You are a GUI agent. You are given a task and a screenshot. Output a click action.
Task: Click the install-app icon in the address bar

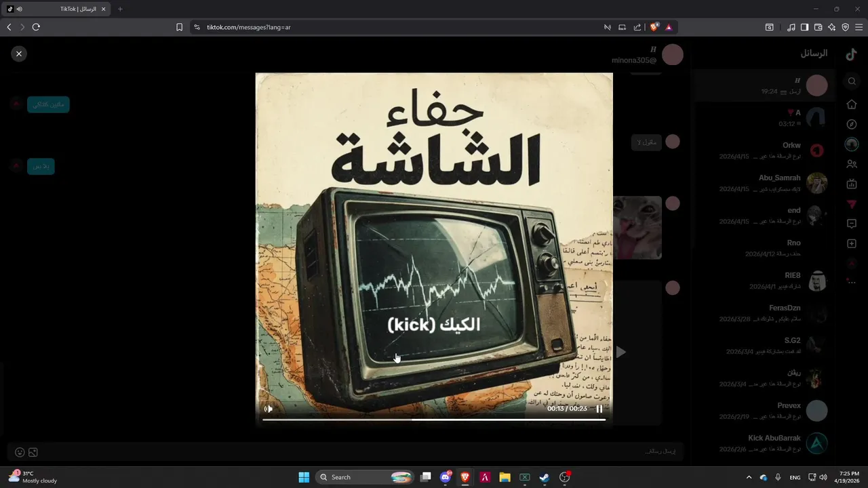tap(622, 27)
